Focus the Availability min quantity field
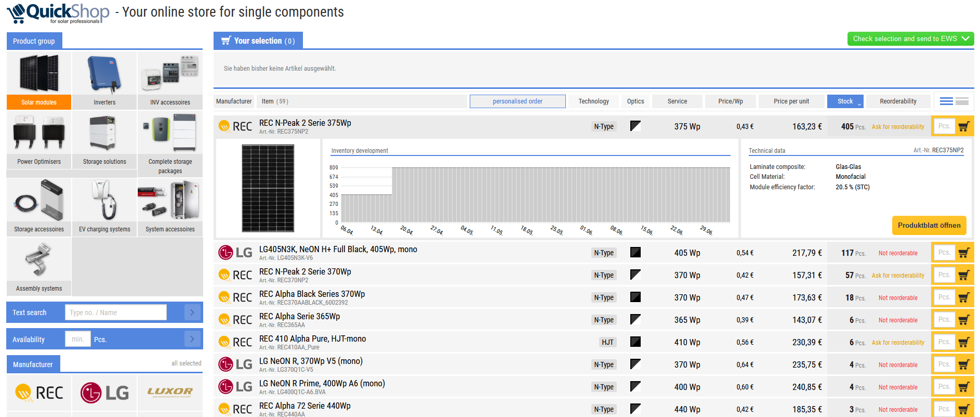This screenshot has width=980, height=417. coord(78,340)
